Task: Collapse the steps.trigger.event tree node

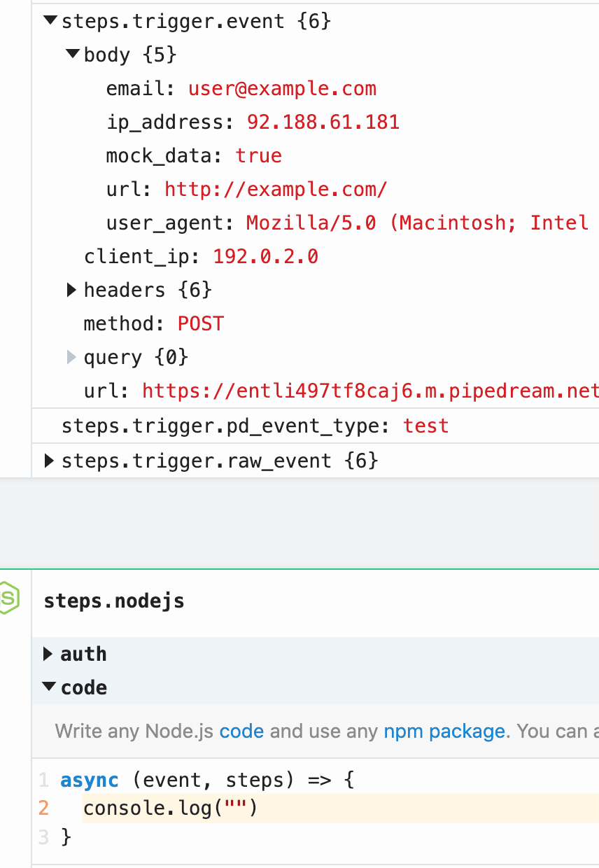Action: pos(50,21)
